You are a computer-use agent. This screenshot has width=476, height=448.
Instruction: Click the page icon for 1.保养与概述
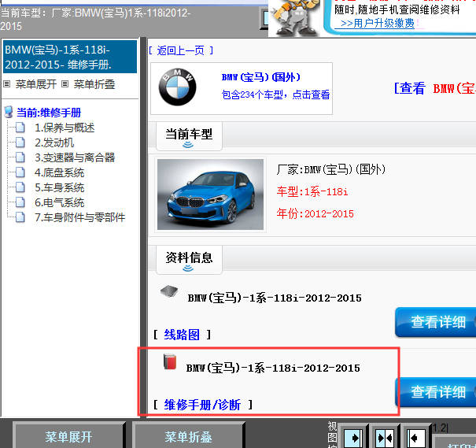[20, 128]
